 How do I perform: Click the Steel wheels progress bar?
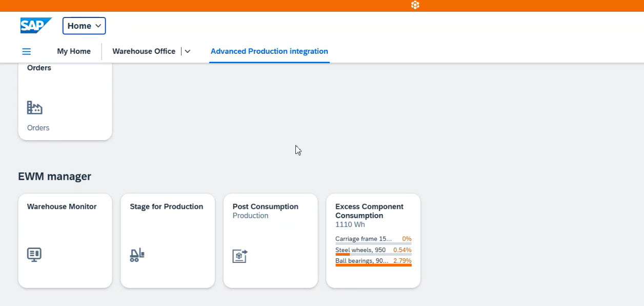coord(373,254)
